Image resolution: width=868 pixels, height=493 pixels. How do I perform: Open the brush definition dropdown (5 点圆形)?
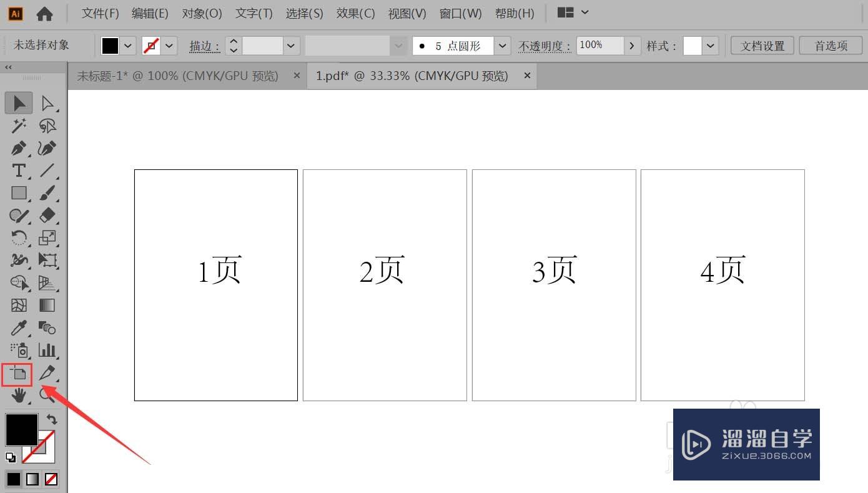503,46
